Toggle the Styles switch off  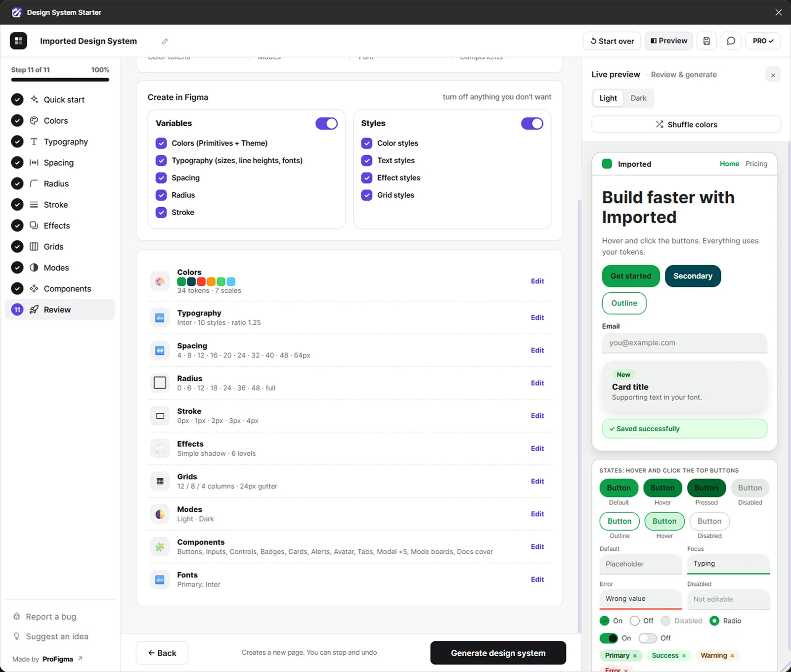(x=532, y=124)
